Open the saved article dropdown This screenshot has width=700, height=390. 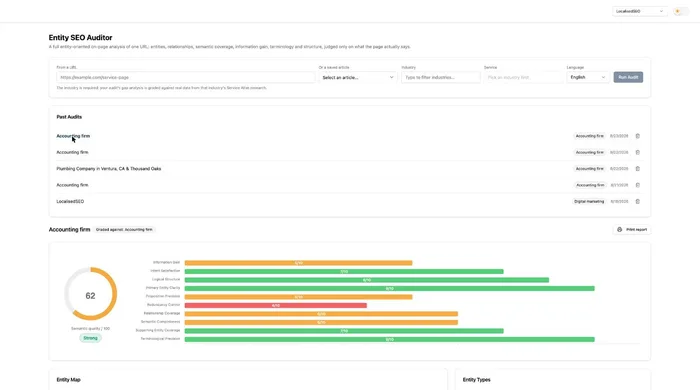[358, 77]
